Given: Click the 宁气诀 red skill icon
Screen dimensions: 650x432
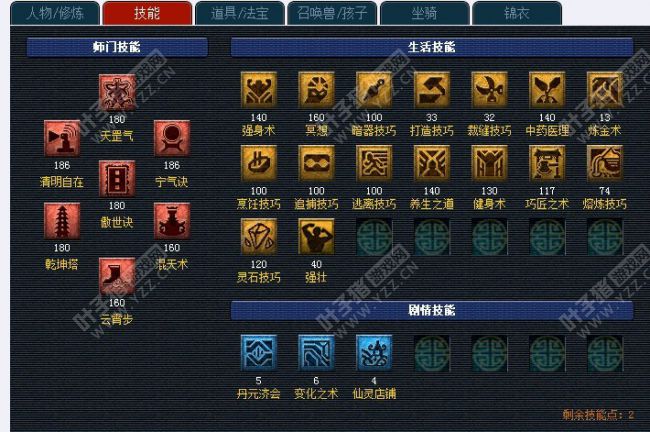Looking at the screenshot, I should (172, 138).
